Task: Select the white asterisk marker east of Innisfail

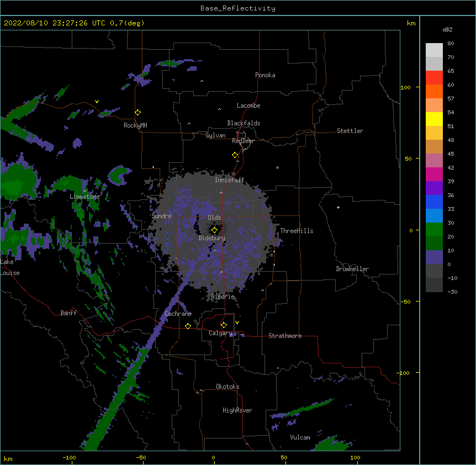Action: coord(277,167)
